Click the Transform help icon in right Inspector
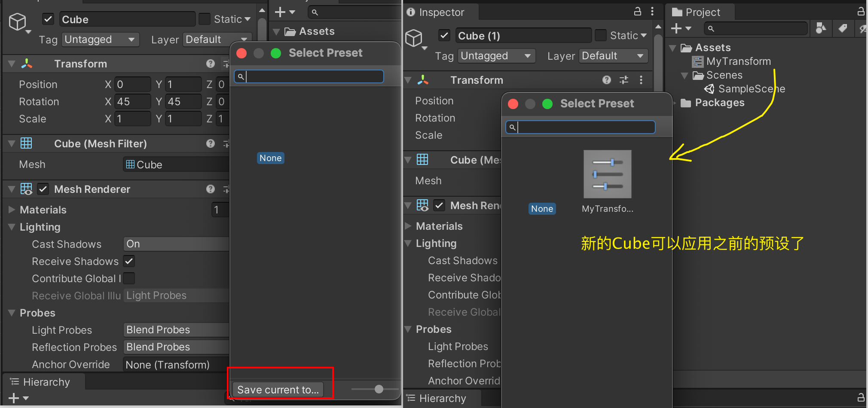Viewport: 868px width, 408px height. [606, 80]
